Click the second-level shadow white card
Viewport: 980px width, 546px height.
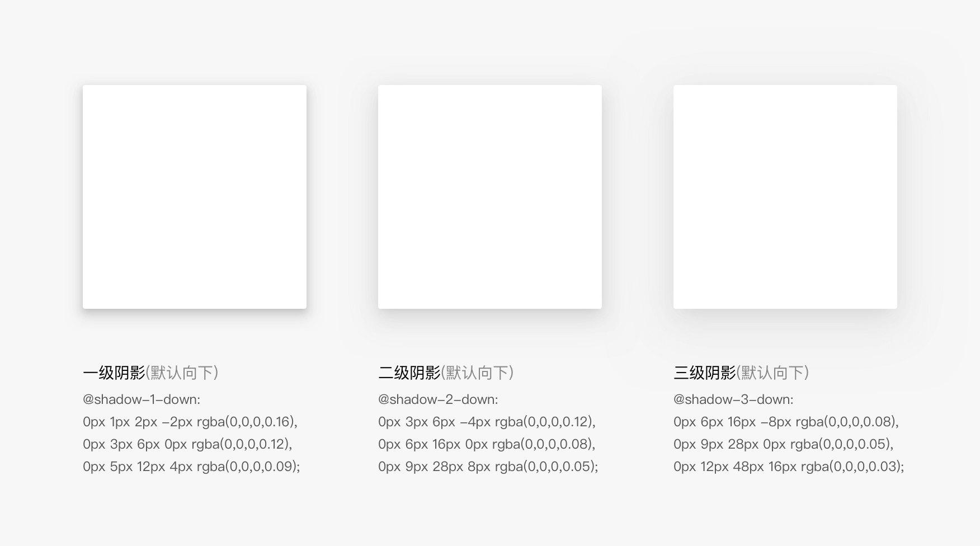490,197
